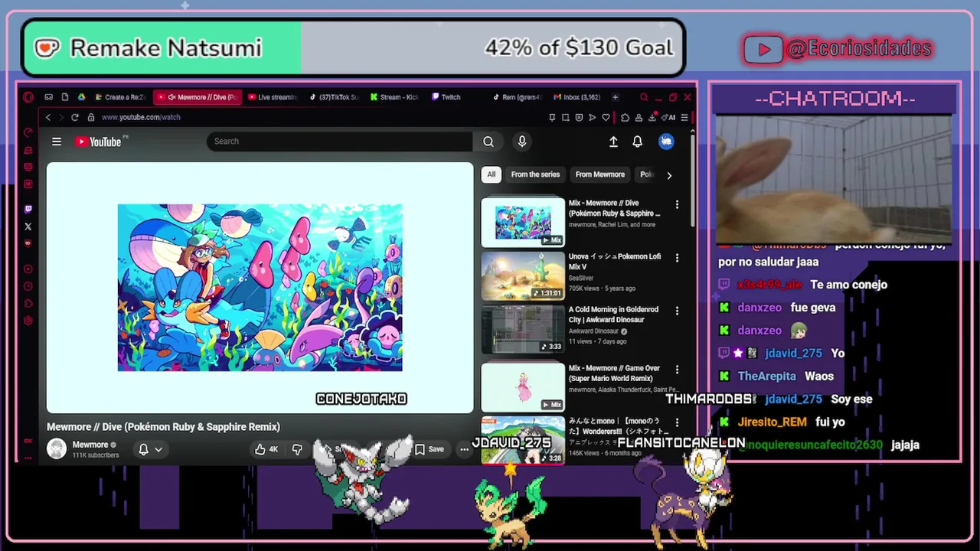Open the Opera menu logo
Viewport: 980px width, 551px height.
(28, 97)
